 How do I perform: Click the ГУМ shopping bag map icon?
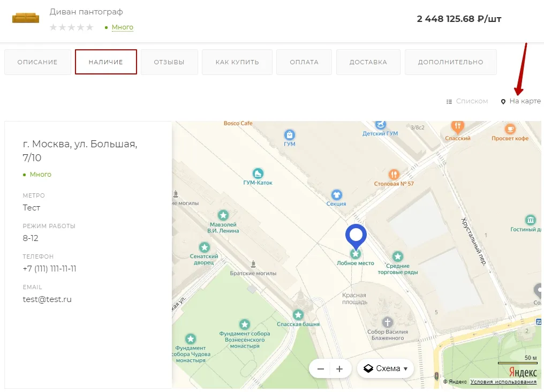[289, 134]
